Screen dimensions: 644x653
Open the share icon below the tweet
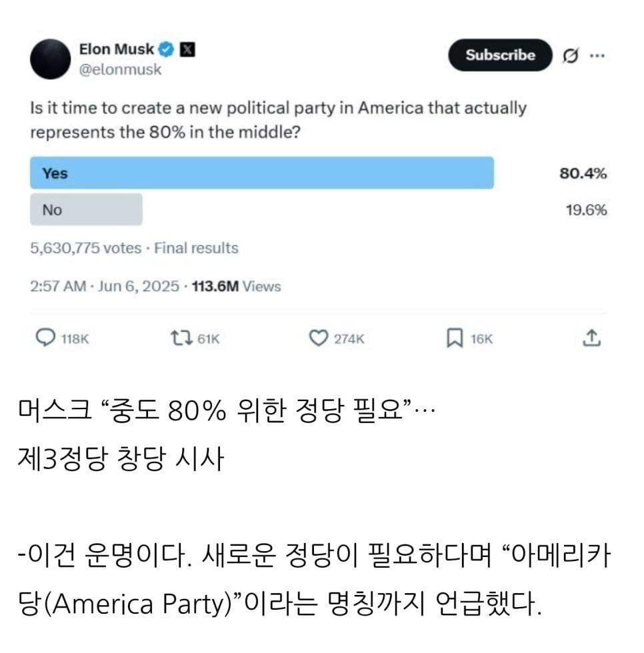pos(592,338)
